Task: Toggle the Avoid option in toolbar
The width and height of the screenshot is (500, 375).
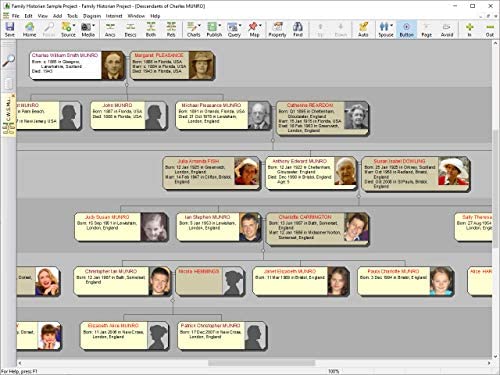Action: pyautogui.click(x=447, y=29)
